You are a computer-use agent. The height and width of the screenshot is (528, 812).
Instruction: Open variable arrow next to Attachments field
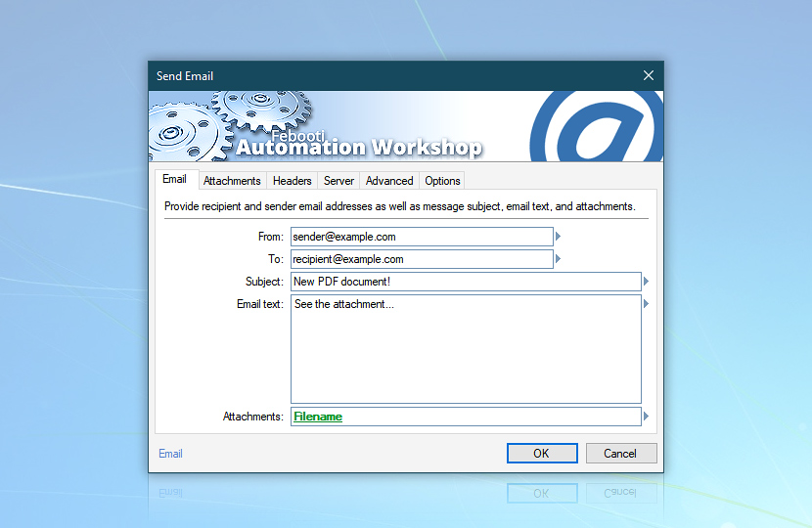click(646, 417)
